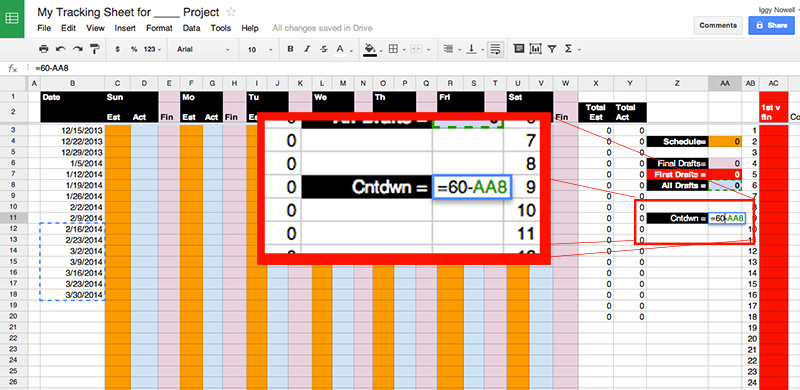800x390 pixels.
Task: Format cells as currency
Action: click(118, 50)
